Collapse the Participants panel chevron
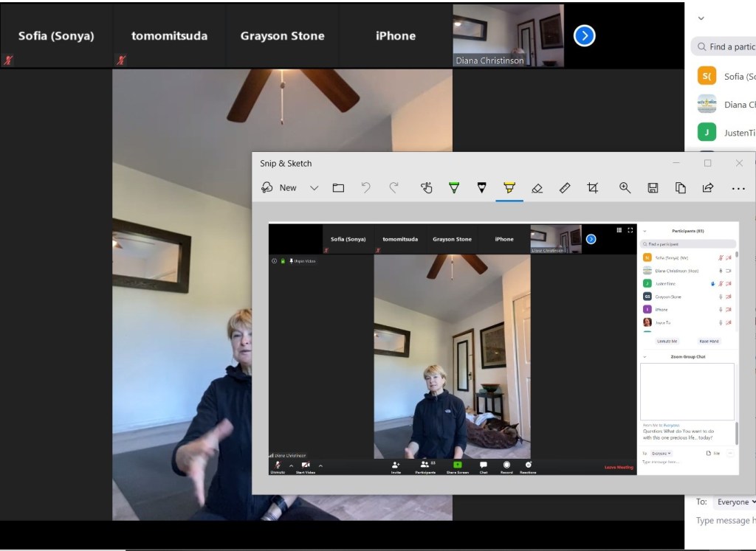The image size is (756, 551). click(701, 18)
